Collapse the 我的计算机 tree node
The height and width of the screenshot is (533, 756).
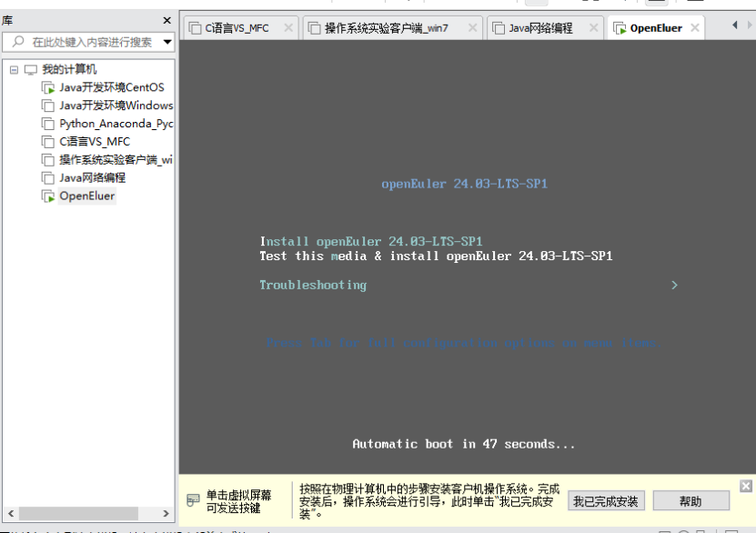click(x=14, y=70)
